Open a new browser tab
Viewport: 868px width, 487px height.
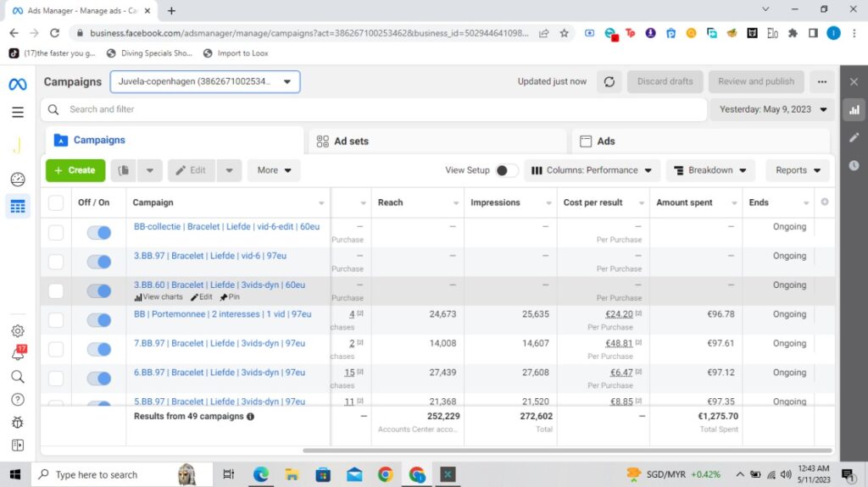tap(171, 10)
